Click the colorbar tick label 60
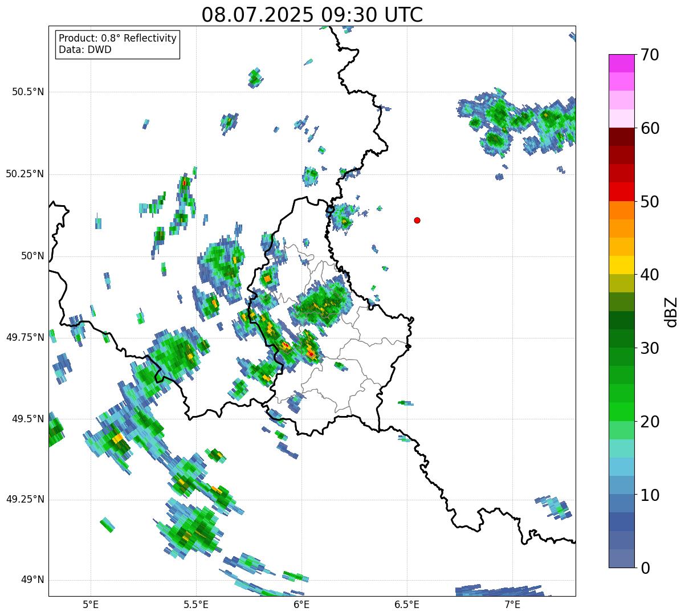This screenshot has height=616, width=685. [650, 128]
